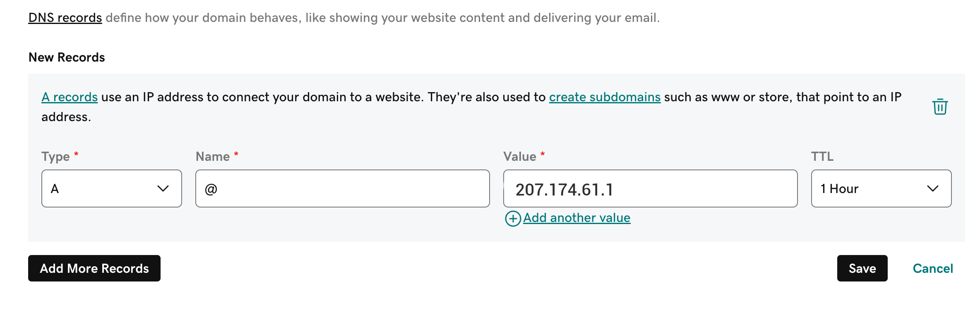980x310 pixels.
Task: Cancel adding the new record
Action: (x=933, y=268)
